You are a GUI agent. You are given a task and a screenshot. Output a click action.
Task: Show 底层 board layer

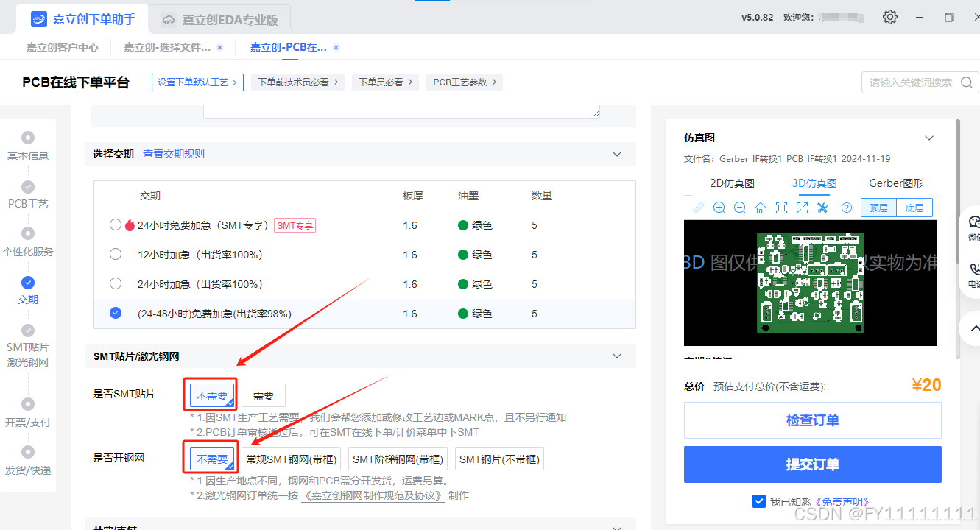click(914, 208)
